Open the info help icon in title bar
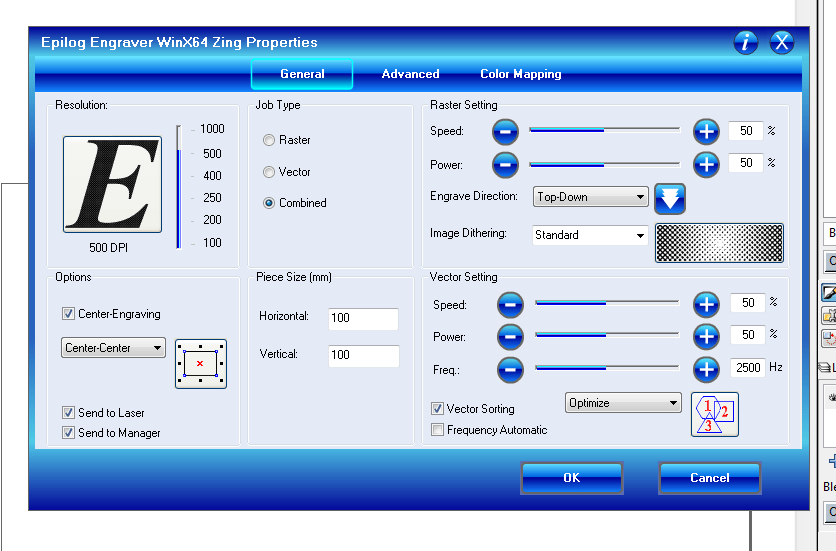 click(746, 42)
